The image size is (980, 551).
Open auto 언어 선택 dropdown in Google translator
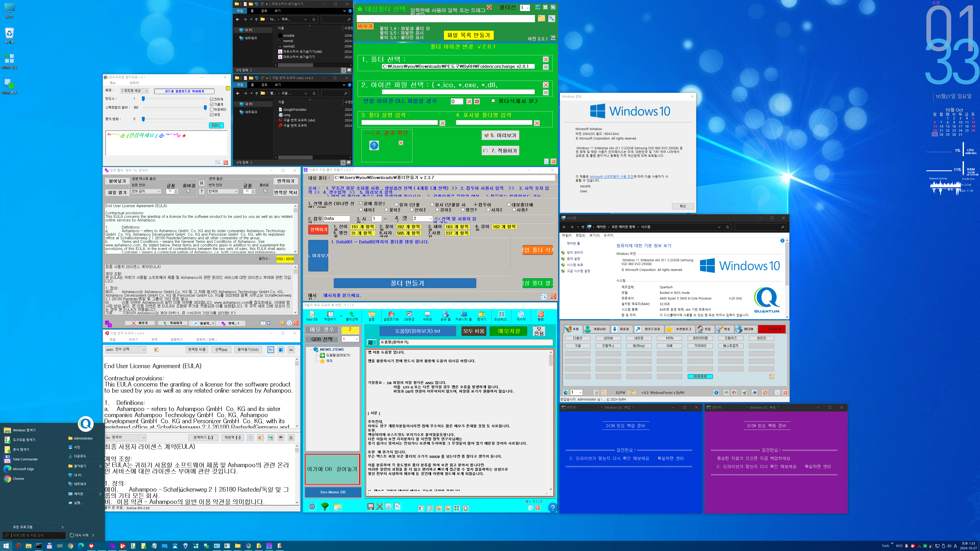coord(126,349)
